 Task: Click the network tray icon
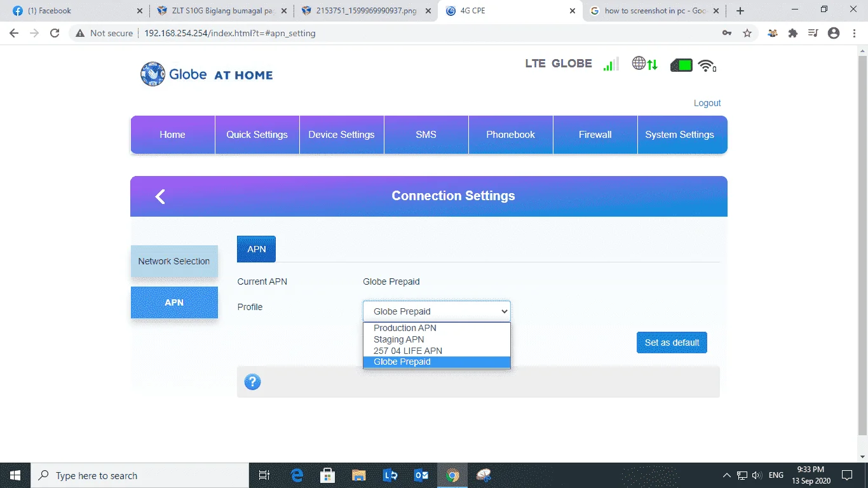pyautogui.click(x=742, y=475)
